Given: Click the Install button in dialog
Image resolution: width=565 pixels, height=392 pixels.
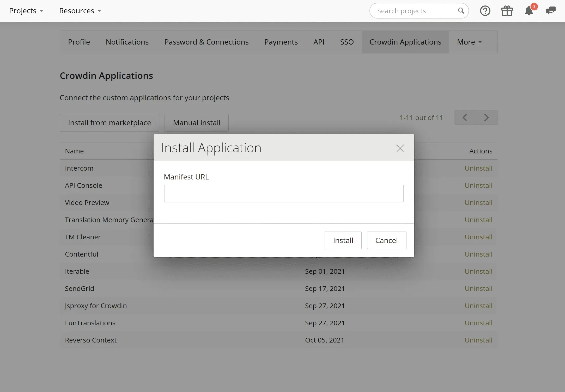Looking at the screenshot, I should coord(343,240).
